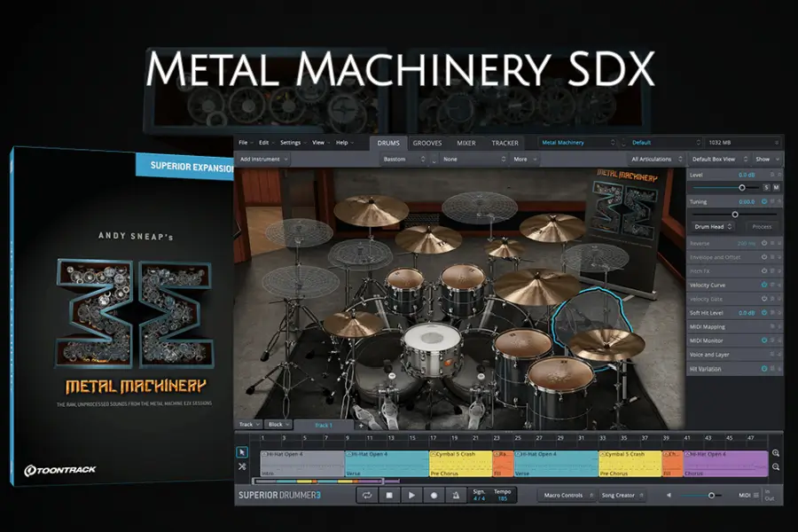Toggle the Hit Variation power button
This screenshot has height=532, width=798.
(x=764, y=369)
